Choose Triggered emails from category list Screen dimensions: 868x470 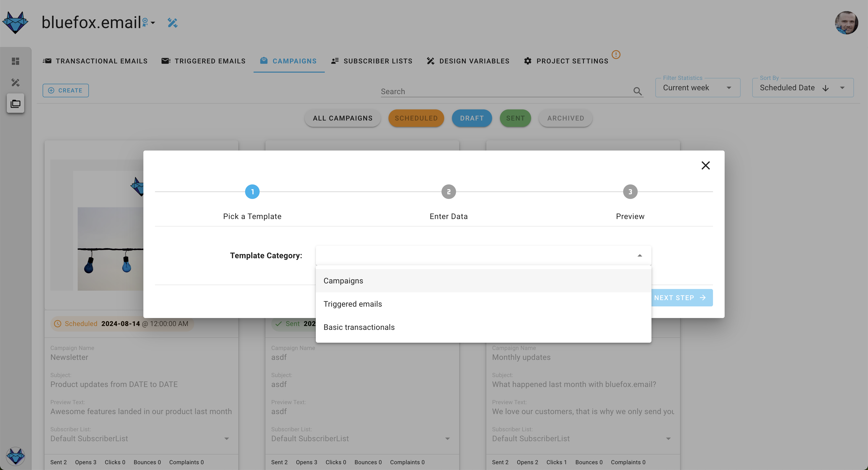(x=483, y=304)
